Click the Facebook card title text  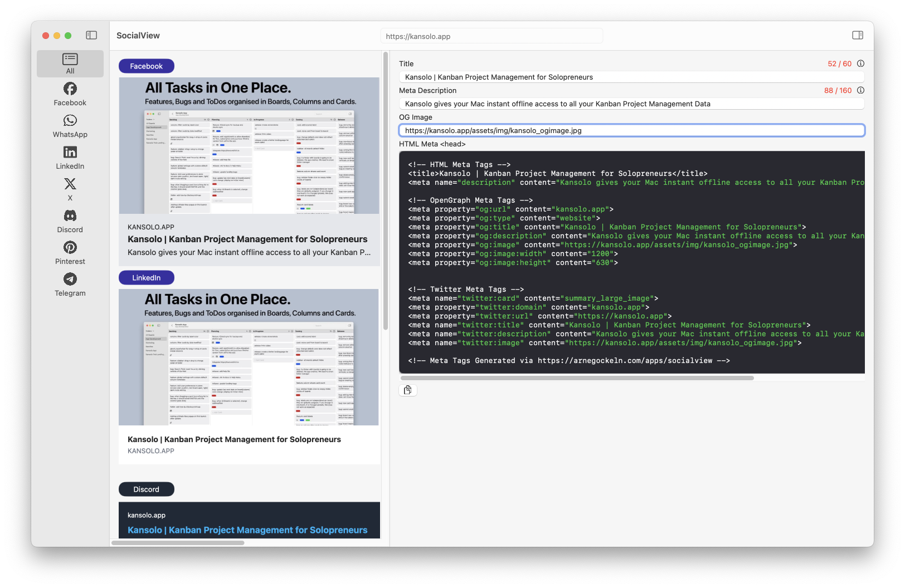click(247, 239)
